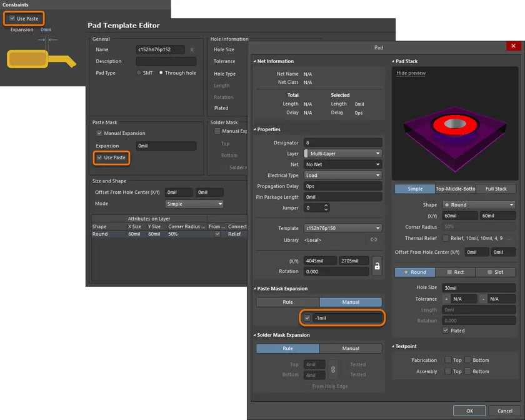The height and width of the screenshot is (420, 525).
Task: Switch to the Top-Middle-Bottom tab
Action: pos(456,189)
